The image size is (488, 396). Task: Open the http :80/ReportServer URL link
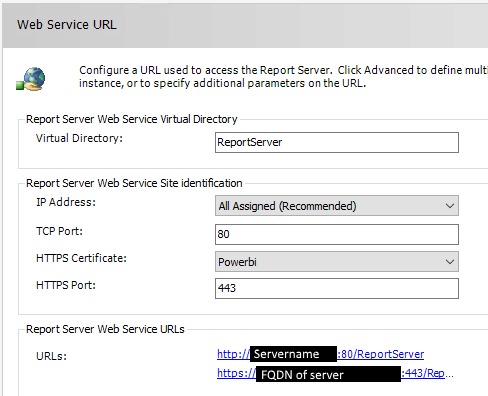click(x=320, y=354)
